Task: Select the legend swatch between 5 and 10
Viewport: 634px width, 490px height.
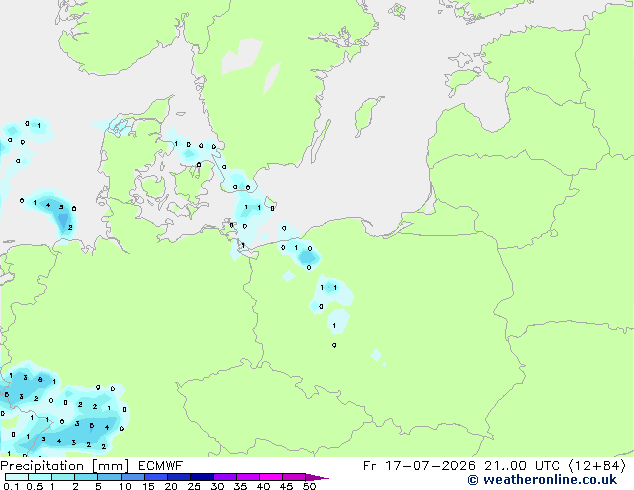Action: click(109, 477)
